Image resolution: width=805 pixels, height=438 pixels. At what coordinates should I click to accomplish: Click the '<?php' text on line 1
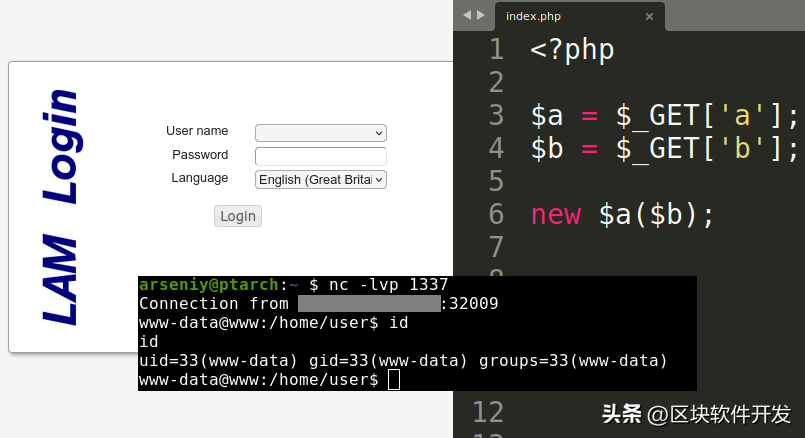point(572,50)
